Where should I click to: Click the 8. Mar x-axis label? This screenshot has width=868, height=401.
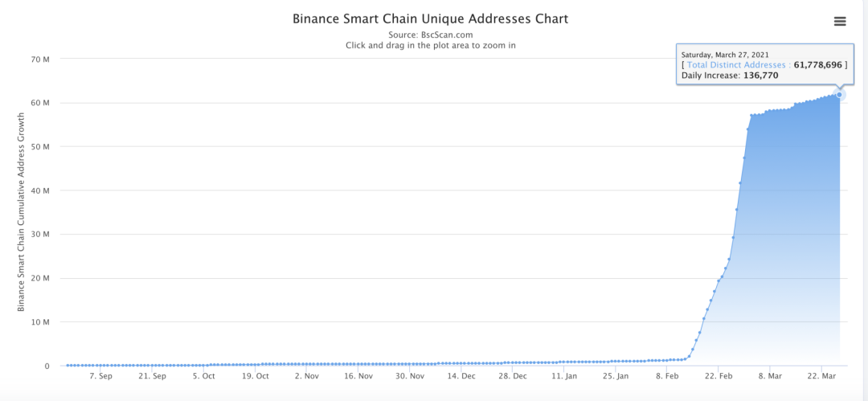pos(770,376)
